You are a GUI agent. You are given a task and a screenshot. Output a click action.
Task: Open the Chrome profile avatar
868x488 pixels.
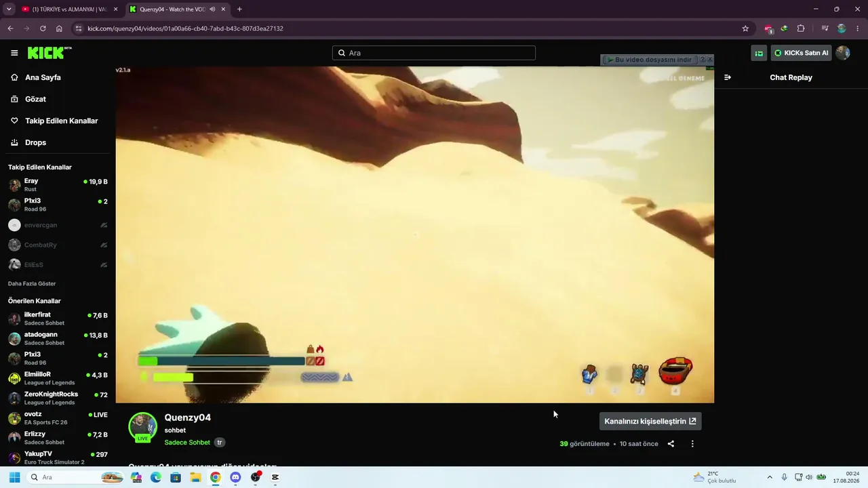click(x=842, y=28)
